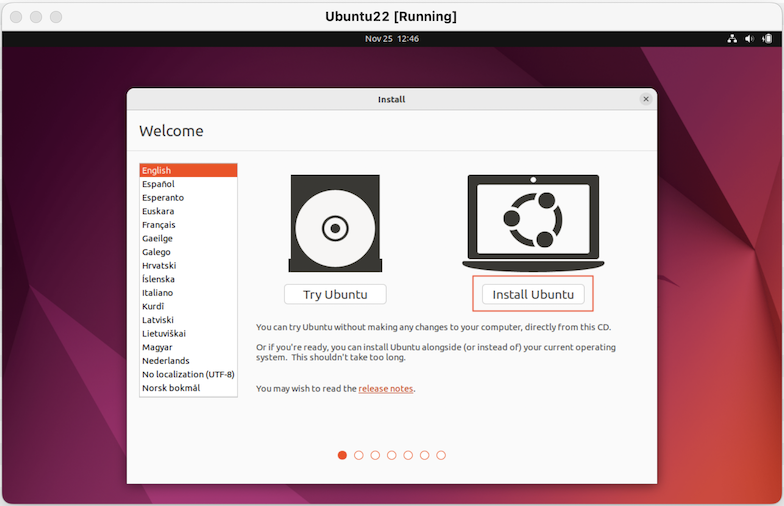Click the macOS minimize window button
The height and width of the screenshot is (506, 784).
pyautogui.click(x=36, y=16)
